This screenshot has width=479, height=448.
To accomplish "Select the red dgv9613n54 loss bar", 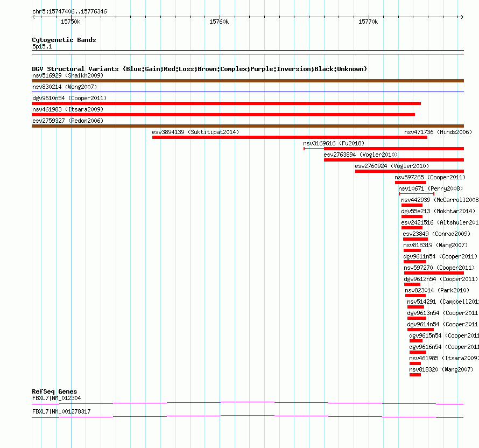I will pyautogui.click(x=417, y=318).
